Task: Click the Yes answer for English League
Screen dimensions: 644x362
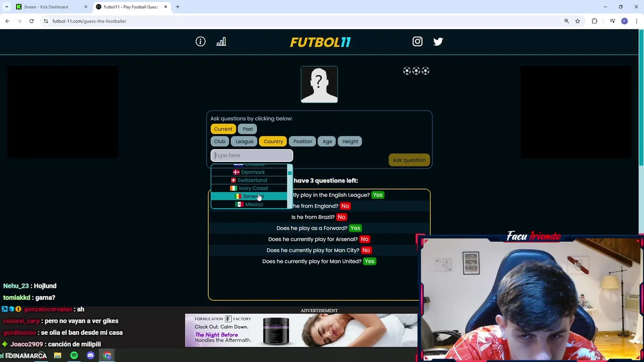Action: coord(377,195)
